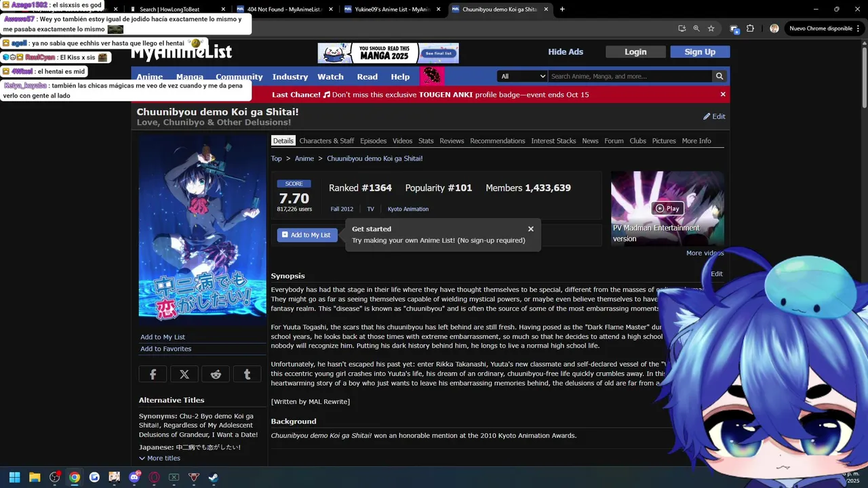868x488 pixels.
Task: Open the Help menu
Action: coord(400,77)
